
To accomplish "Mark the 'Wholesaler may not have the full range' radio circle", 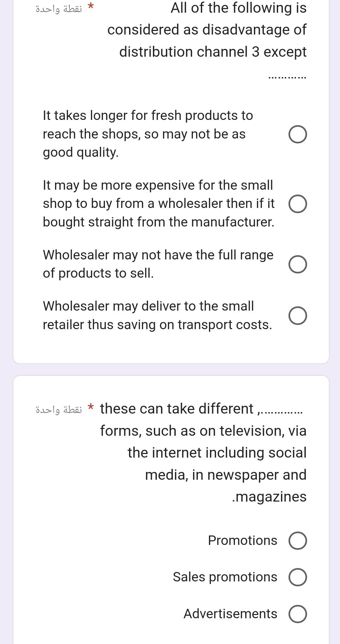I will (x=297, y=264).
